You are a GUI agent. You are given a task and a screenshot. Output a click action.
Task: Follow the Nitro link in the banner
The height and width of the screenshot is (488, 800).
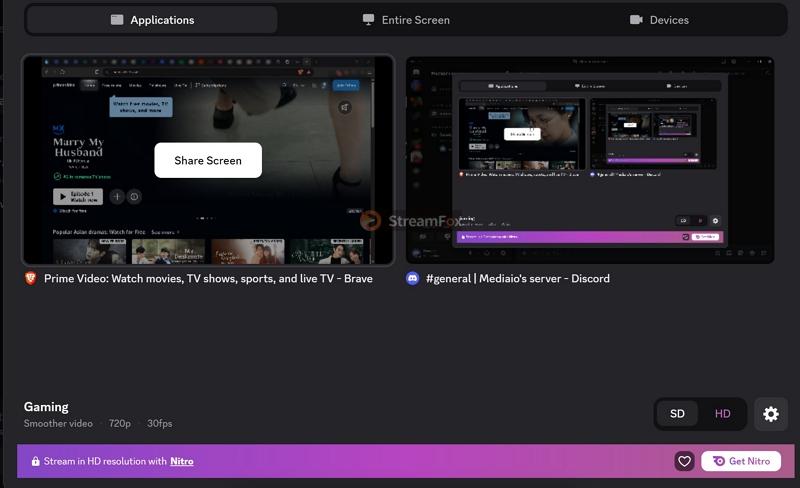pos(182,461)
